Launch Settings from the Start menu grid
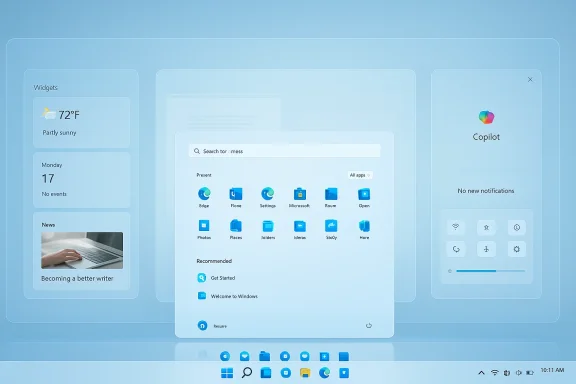 click(268, 194)
